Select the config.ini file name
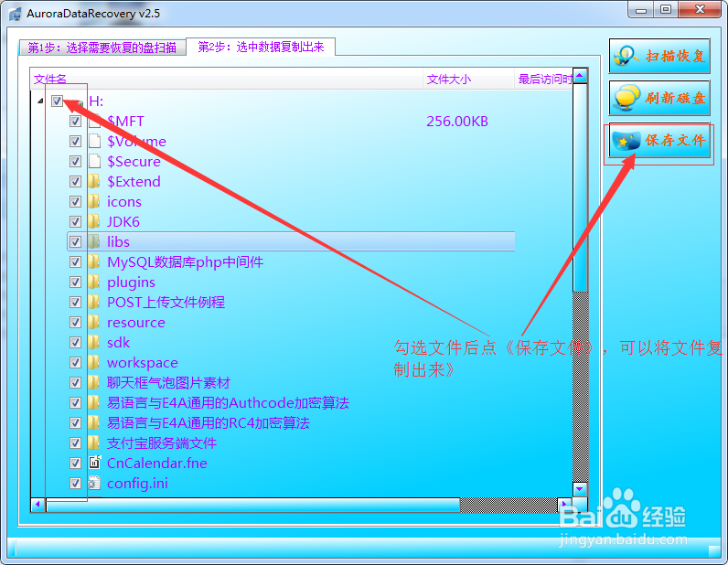 (x=137, y=484)
